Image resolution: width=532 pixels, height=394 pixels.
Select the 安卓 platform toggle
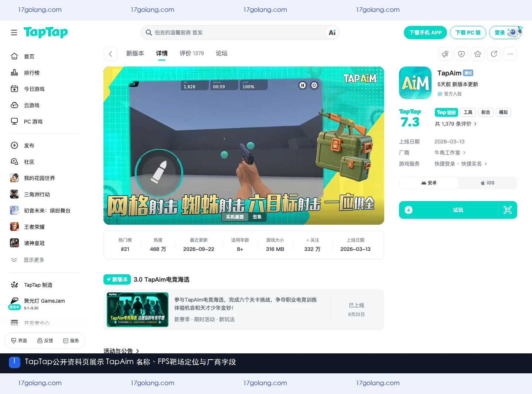point(429,183)
